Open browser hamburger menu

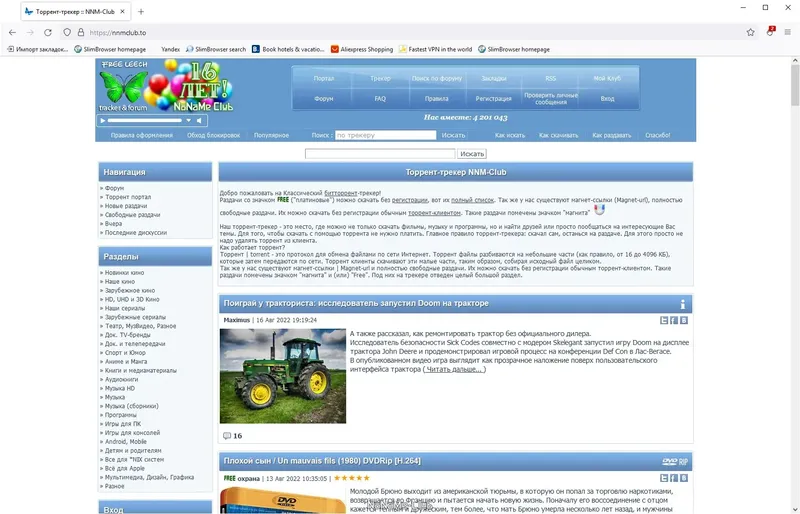(x=788, y=32)
